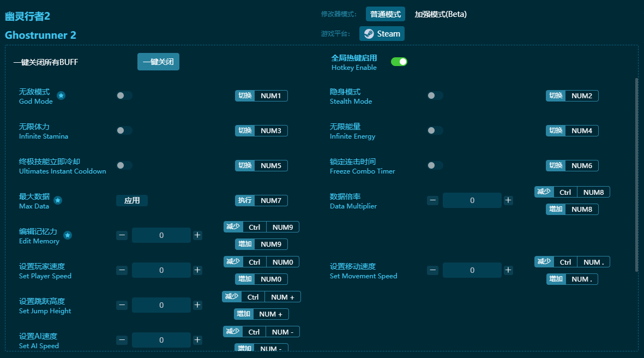Viewport: 644px width, 358px height.
Task: Click the NUM1 hotkey button for God Mode
Action: (x=261, y=96)
